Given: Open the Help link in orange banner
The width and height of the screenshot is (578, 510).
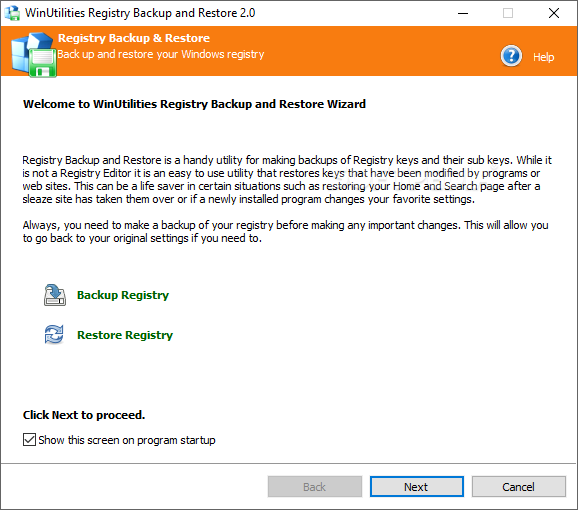Looking at the screenshot, I should pos(543,57).
